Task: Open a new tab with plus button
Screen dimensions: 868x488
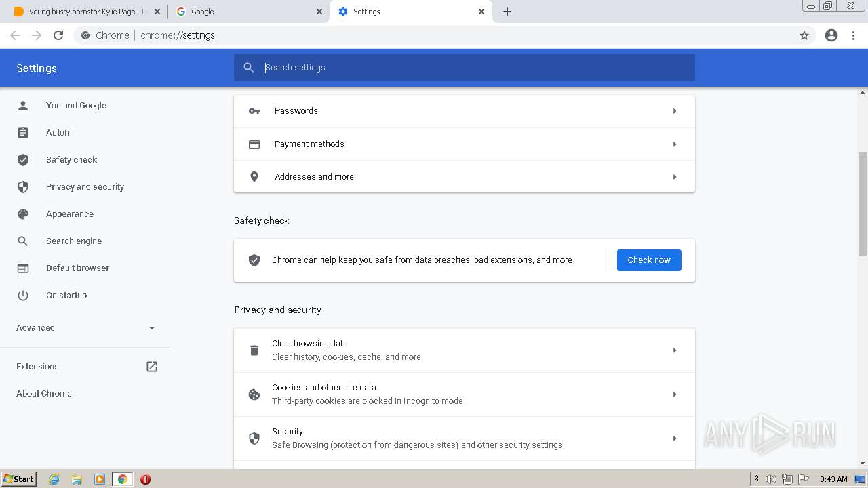Action: point(507,12)
